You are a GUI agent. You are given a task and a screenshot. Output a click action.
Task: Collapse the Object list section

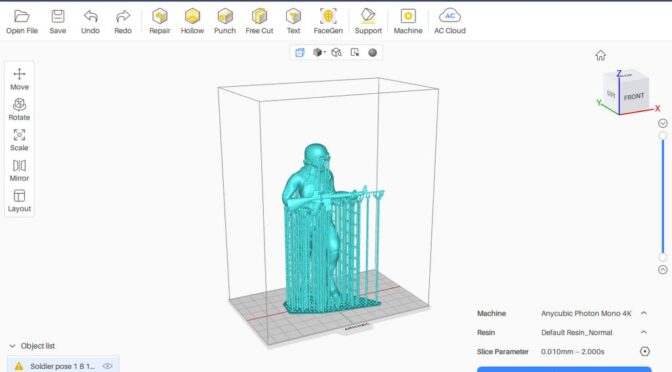(x=12, y=346)
